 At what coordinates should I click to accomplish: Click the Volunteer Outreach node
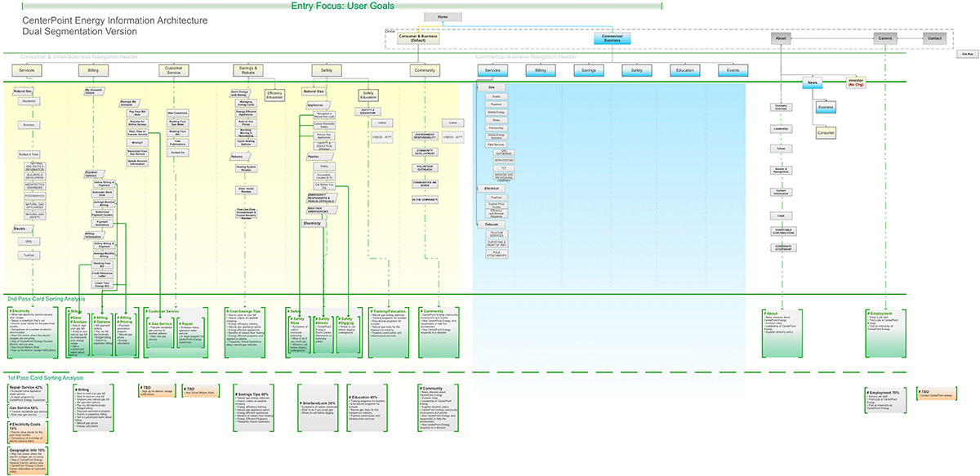tap(425, 167)
